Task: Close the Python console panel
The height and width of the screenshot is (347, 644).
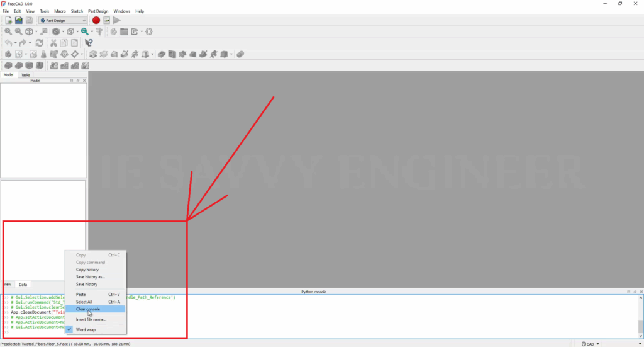Action: (x=641, y=292)
